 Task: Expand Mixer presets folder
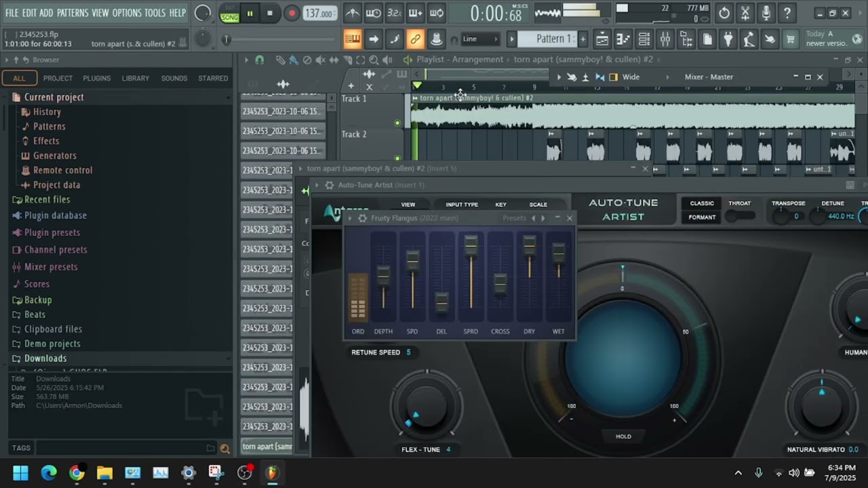pos(51,267)
